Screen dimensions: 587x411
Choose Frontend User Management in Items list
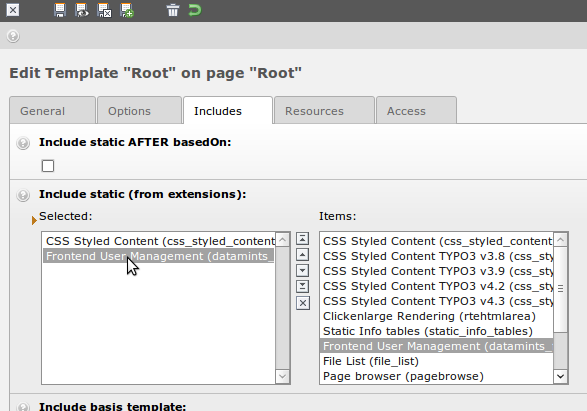pos(437,346)
